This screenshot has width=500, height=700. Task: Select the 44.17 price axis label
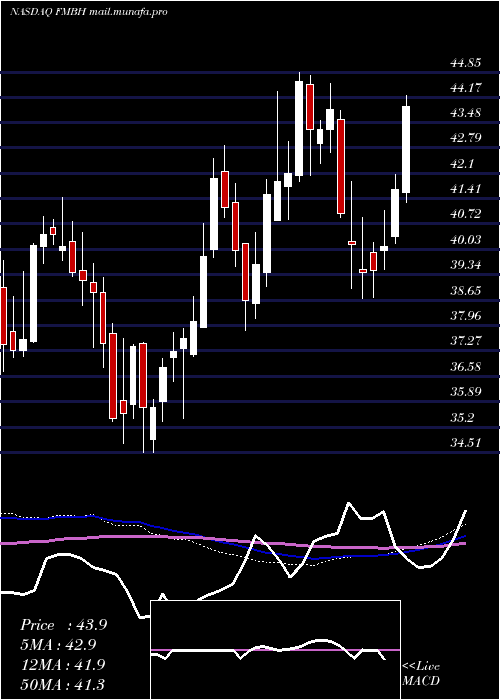click(x=466, y=88)
